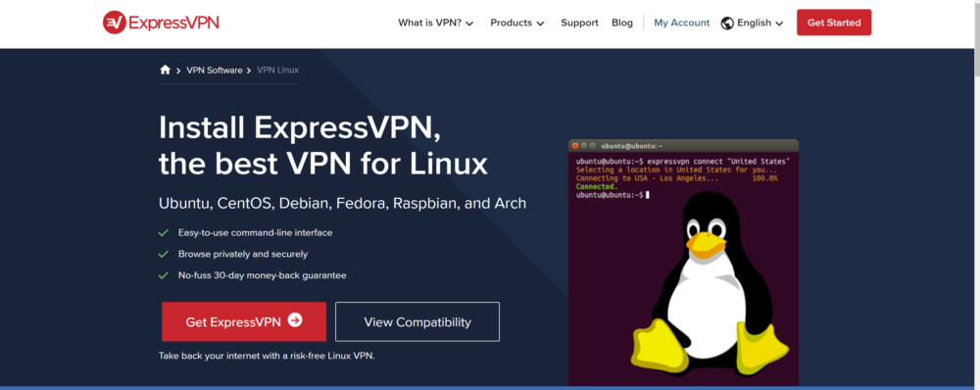980x390 pixels.
Task: Click the globe language icon
Action: pos(727,24)
